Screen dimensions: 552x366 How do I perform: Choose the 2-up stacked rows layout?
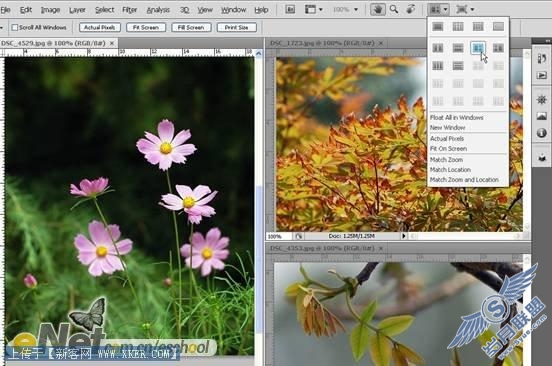click(x=458, y=48)
